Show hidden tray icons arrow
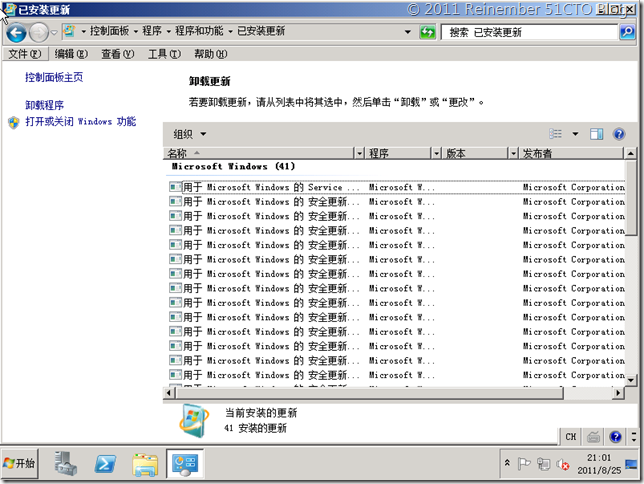This screenshot has width=644, height=484. pos(507,463)
